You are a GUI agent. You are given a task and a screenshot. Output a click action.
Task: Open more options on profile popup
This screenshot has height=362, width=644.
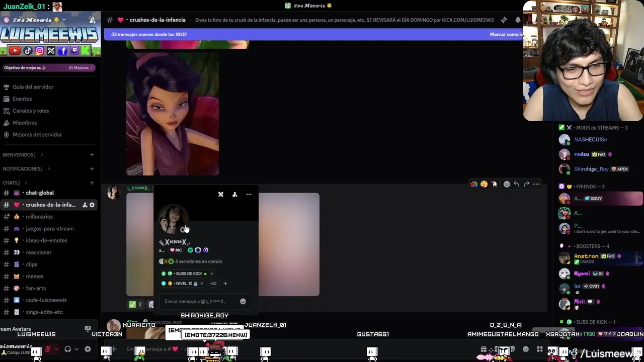[249, 195]
